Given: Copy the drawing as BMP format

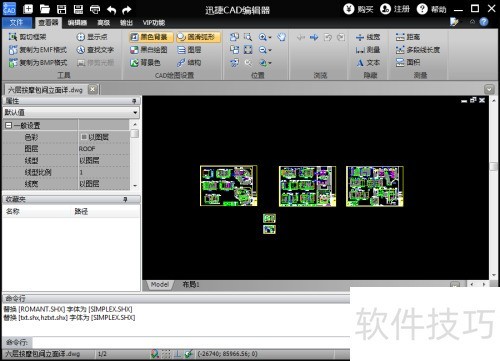Looking at the screenshot, I should click(38, 62).
